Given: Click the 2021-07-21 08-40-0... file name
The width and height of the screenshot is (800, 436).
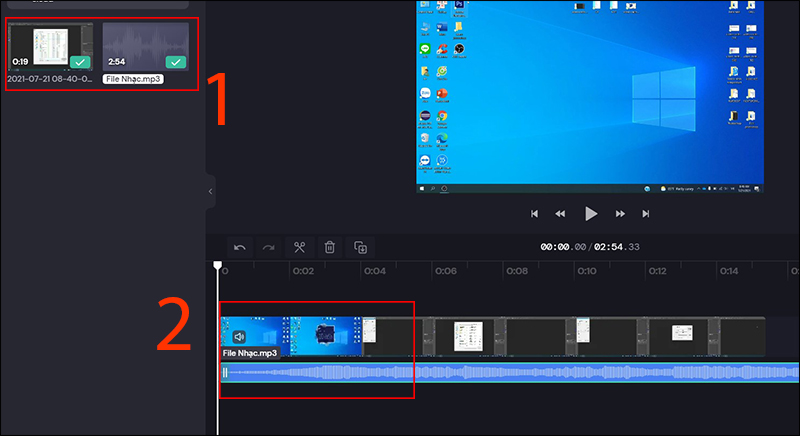Looking at the screenshot, I should click(x=49, y=79).
